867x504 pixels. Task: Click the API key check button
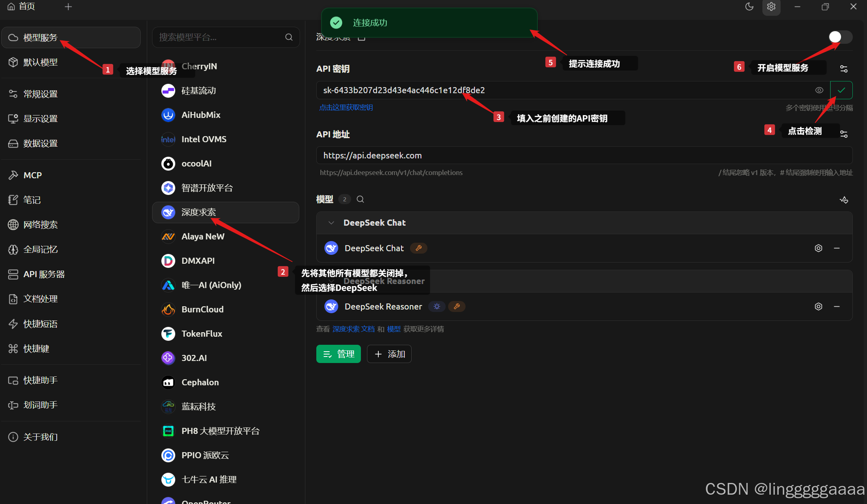841,90
